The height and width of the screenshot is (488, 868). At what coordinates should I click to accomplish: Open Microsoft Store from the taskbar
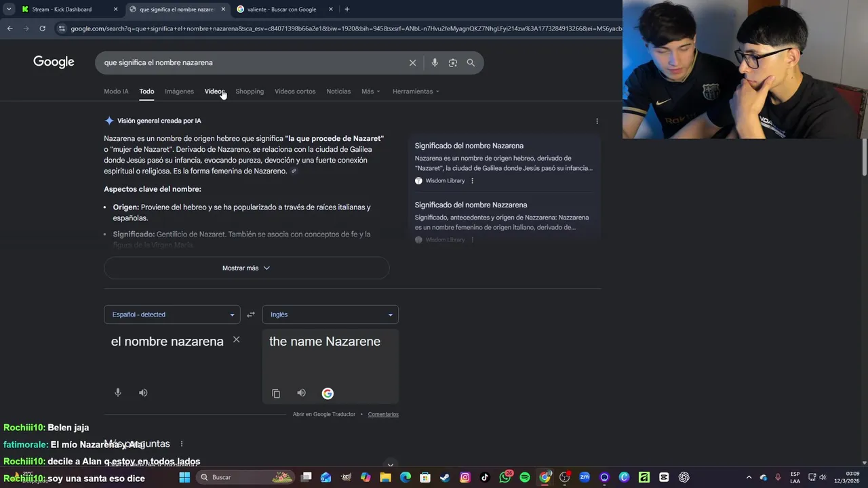click(x=425, y=477)
